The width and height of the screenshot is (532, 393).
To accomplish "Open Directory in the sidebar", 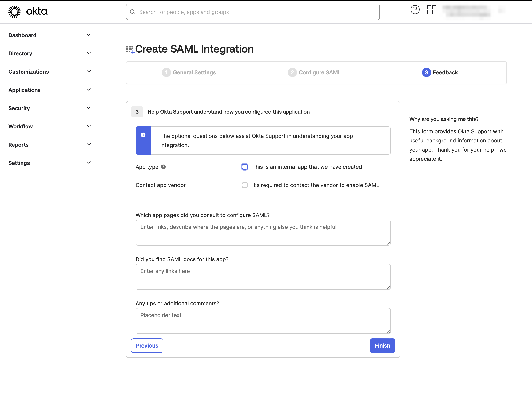I will point(20,53).
